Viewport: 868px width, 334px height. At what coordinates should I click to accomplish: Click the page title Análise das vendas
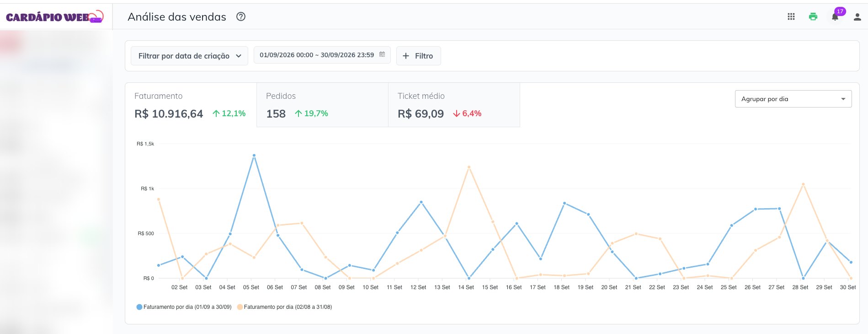[x=177, y=17]
